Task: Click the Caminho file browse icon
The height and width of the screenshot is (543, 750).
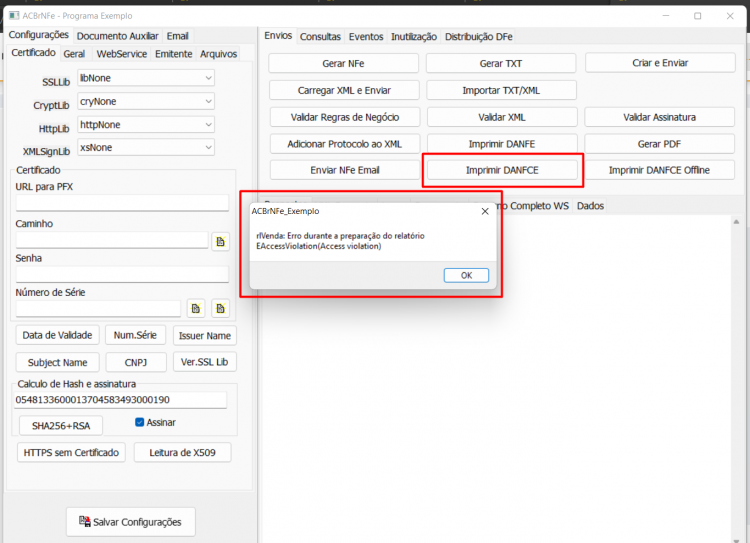Action: tap(221, 242)
